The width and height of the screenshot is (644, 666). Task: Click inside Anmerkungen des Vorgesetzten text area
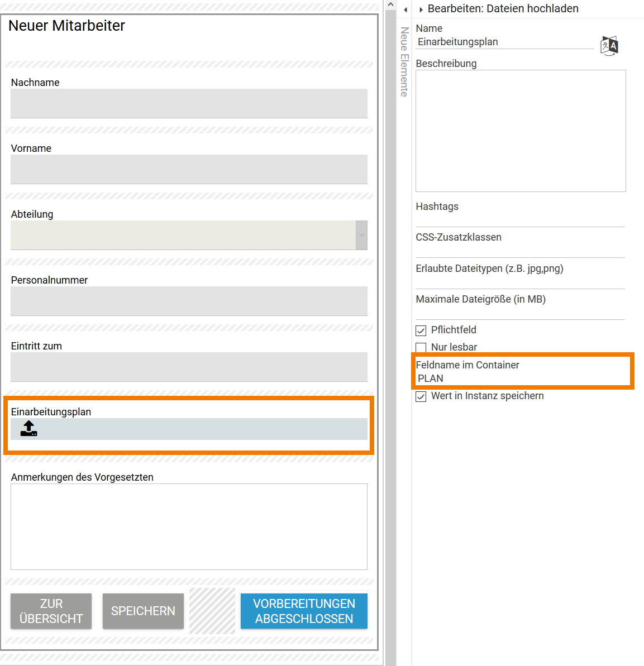pos(189,526)
